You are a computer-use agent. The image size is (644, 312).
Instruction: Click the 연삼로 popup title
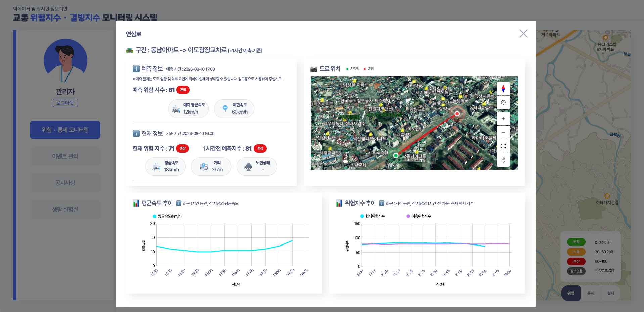134,34
